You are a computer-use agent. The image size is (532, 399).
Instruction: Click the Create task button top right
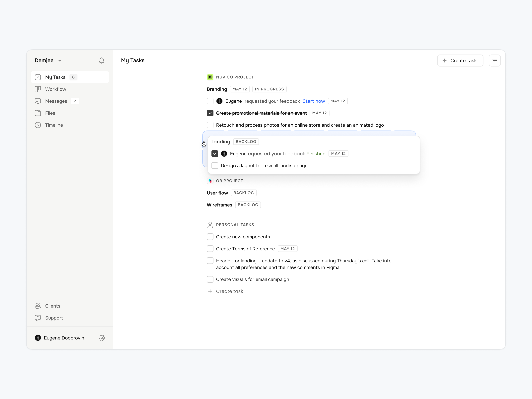point(460,60)
